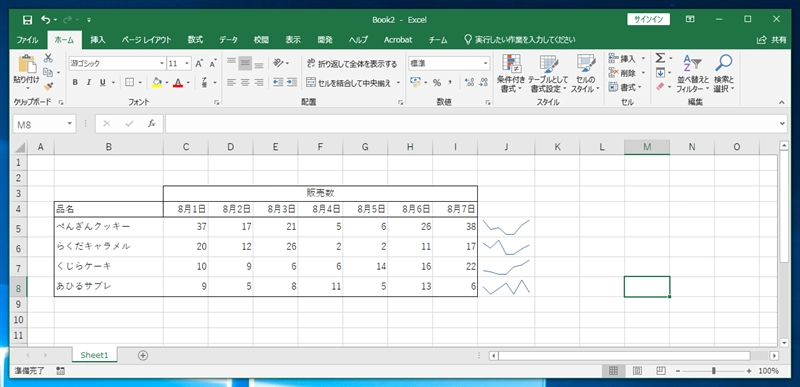The width and height of the screenshot is (800, 387).
Task: Switch to the Formulas (数式) tab
Action: click(195, 40)
